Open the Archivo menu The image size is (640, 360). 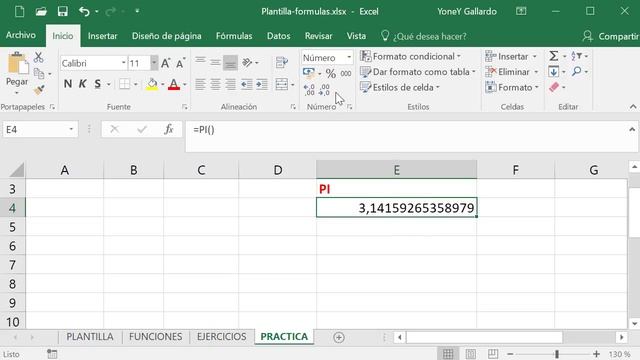pyautogui.click(x=21, y=36)
